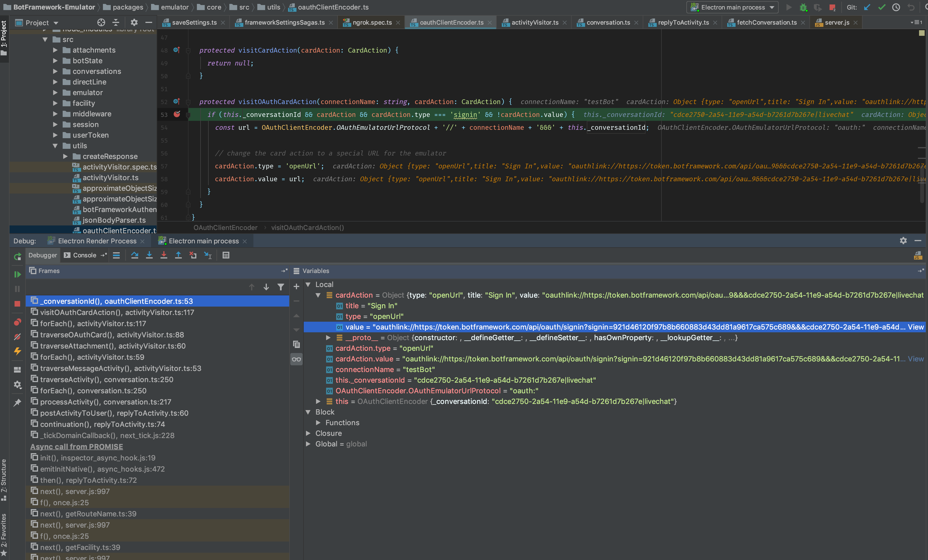
Task: Open the debug panel settings gear
Action: point(903,241)
